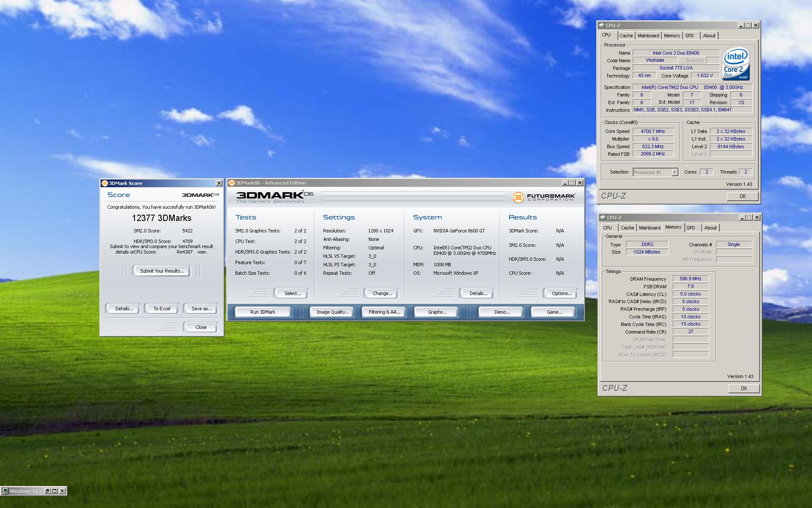The width and height of the screenshot is (812, 508).
Task: Click the Futuremark Corporation logo
Action: coord(544,197)
